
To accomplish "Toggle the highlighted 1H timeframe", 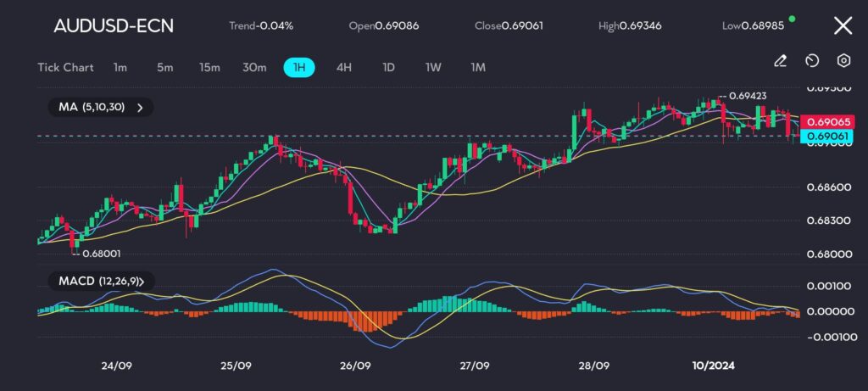I will [299, 67].
